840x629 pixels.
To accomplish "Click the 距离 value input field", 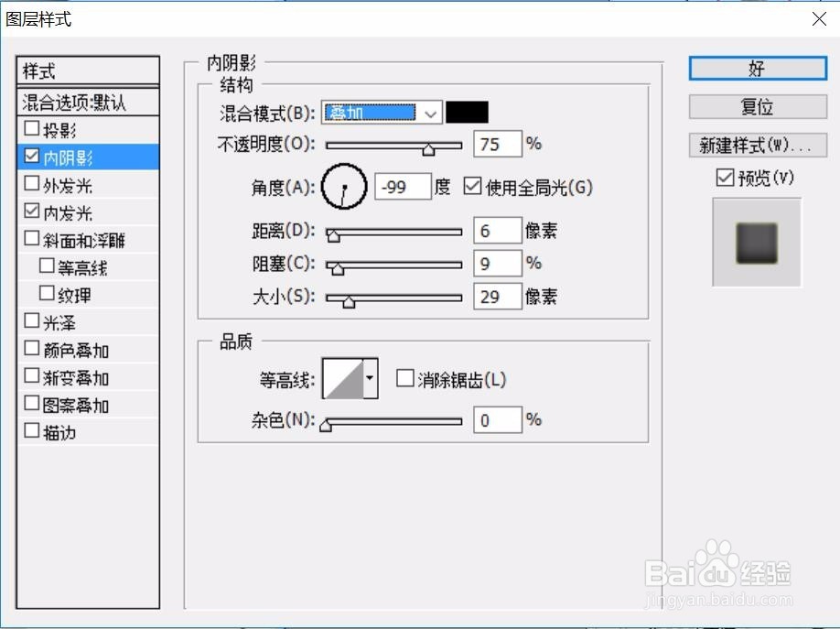I will (x=497, y=230).
